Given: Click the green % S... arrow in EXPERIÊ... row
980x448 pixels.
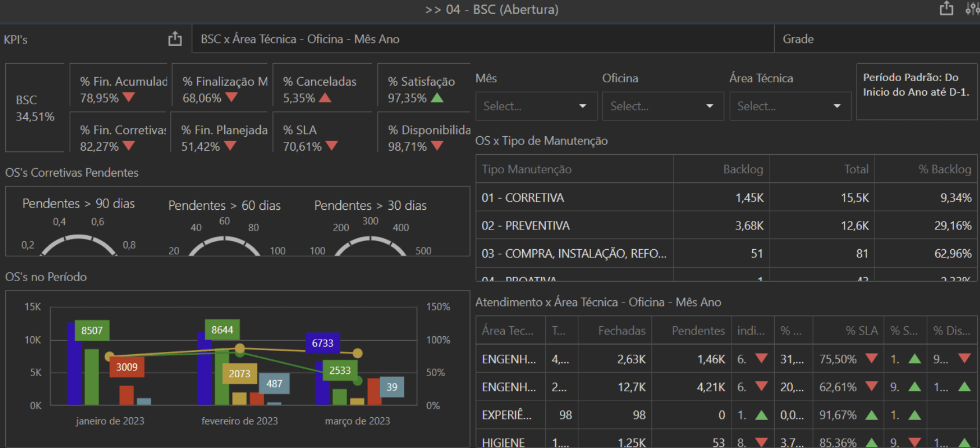Looking at the screenshot, I should (915, 414).
